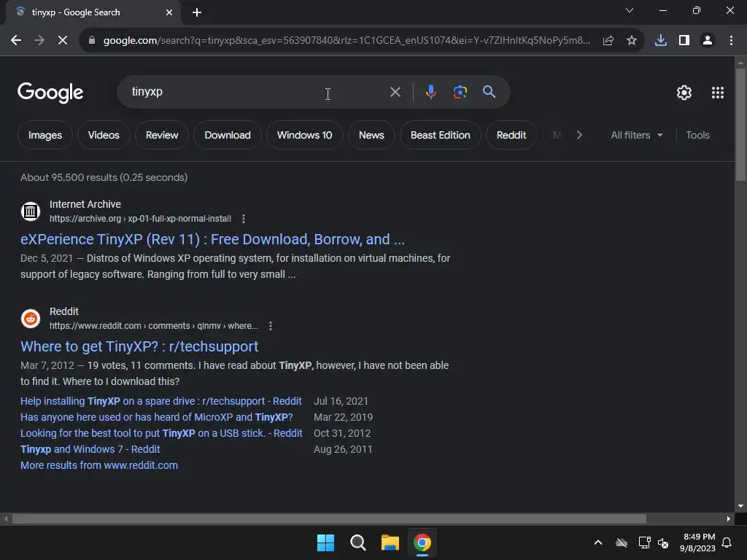
Task: Open site information via lock icon
Action: click(92, 41)
